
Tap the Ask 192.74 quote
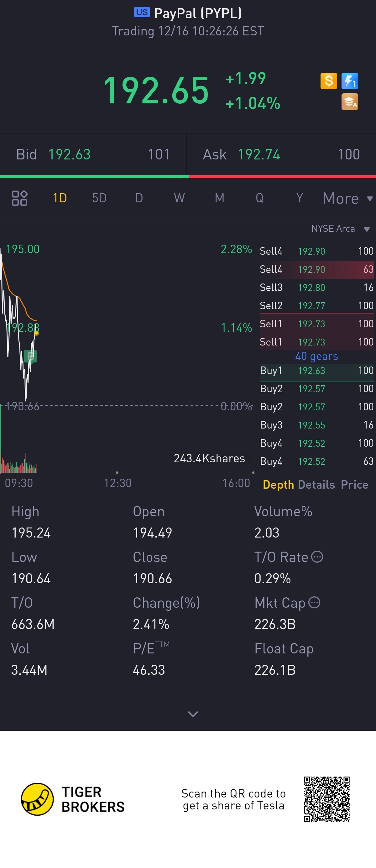point(282,154)
